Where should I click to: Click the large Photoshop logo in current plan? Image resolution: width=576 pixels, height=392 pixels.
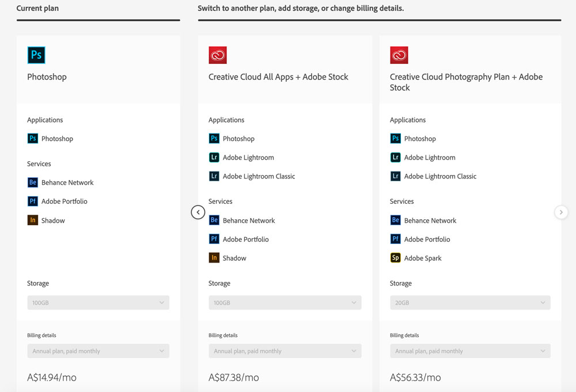tap(36, 55)
